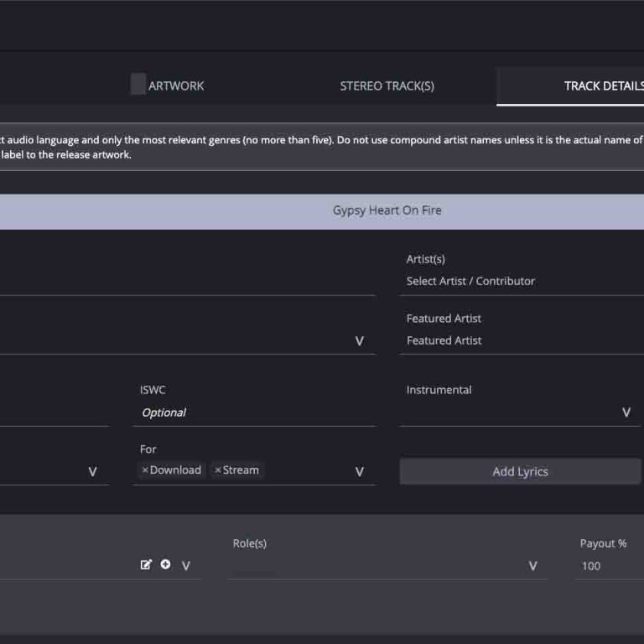The width and height of the screenshot is (644, 644).
Task: Click the Artwork tab status icon
Action: coord(138,84)
